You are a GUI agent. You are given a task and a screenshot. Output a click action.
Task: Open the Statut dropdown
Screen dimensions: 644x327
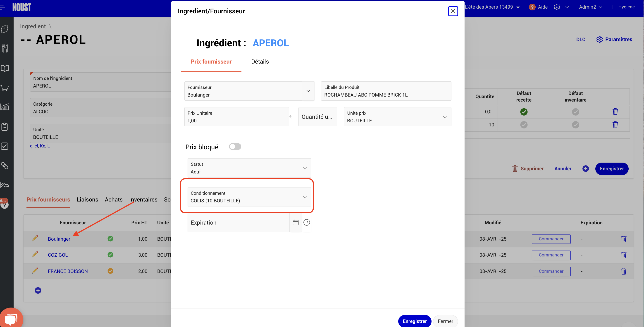point(249,168)
